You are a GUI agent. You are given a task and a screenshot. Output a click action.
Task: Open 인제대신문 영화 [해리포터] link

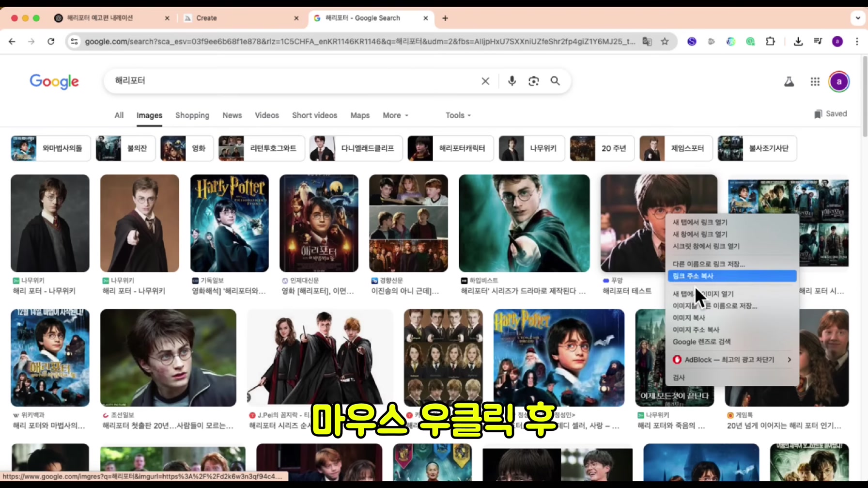point(318,291)
